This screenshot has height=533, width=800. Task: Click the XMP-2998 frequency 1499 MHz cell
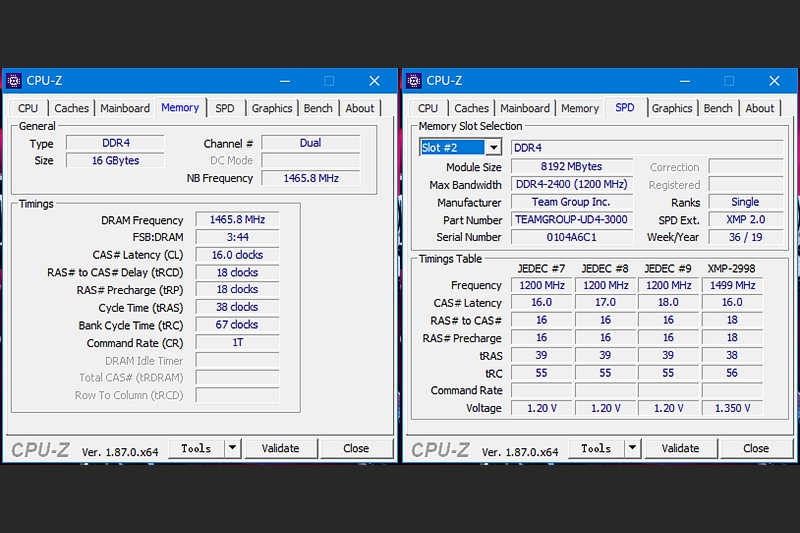[x=733, y=285]
